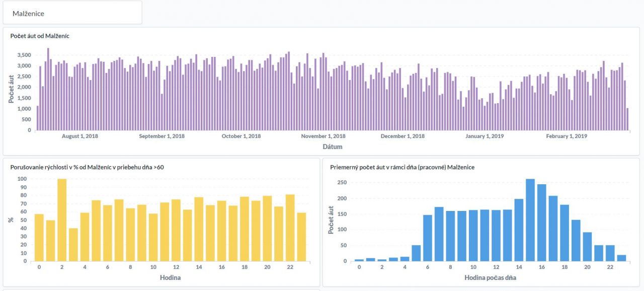
Task: Select the blue bar at hour 18
Action: [x=565, y=233]
